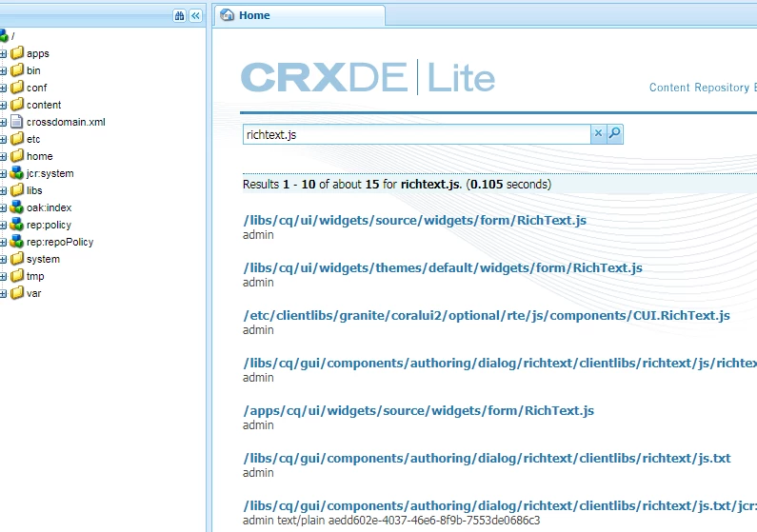Click the rep:policy node icon
Viewport: 757px width, 532px height.
pos(17,225)
